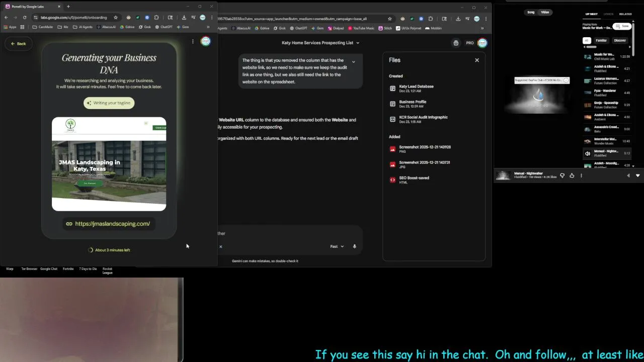
Task: Open the Me bookmarks folder
Action: pos(63,27)
